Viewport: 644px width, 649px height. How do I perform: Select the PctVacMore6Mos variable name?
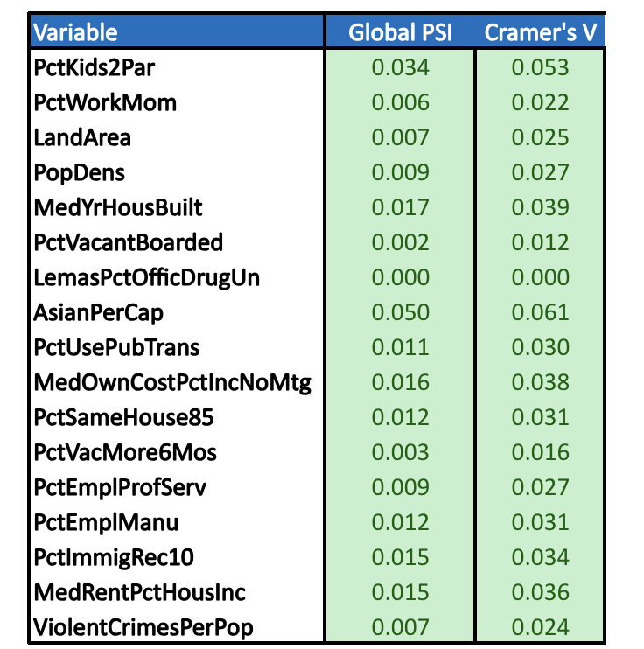[125, 452]
